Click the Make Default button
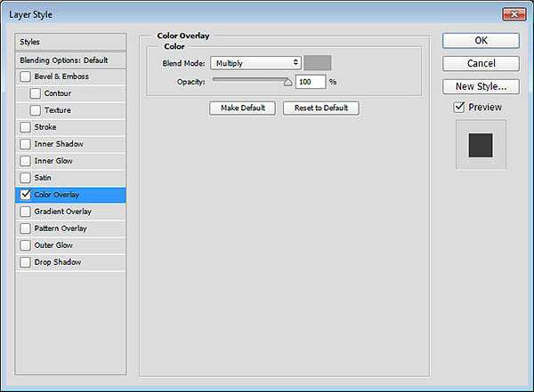Image resolution: width=534 pixels, height=392 pixels. (242, 108)
